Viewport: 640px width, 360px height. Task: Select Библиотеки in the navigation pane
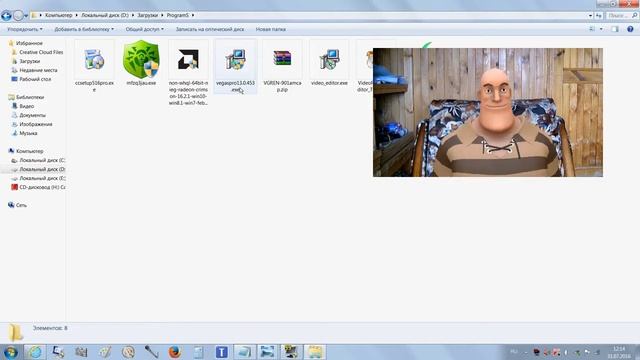30,97
